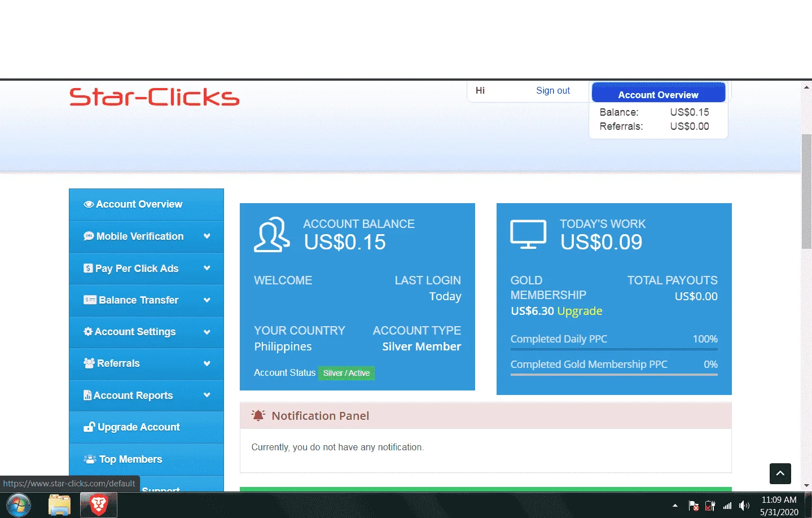Click the scrollbar down arrow

pyautogui.click(x=806, y=485)
